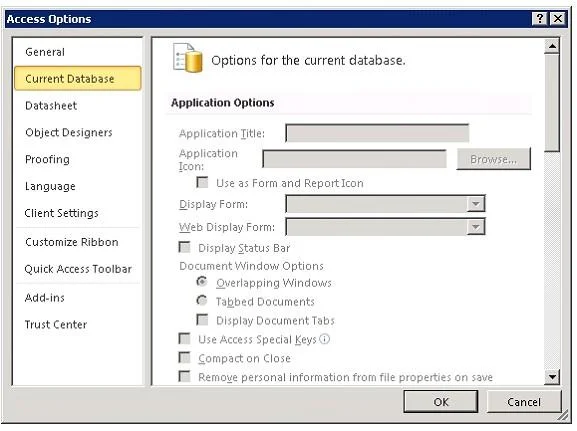
Task: Click the vertical scrollbar thumb
Action: (552, 102)
